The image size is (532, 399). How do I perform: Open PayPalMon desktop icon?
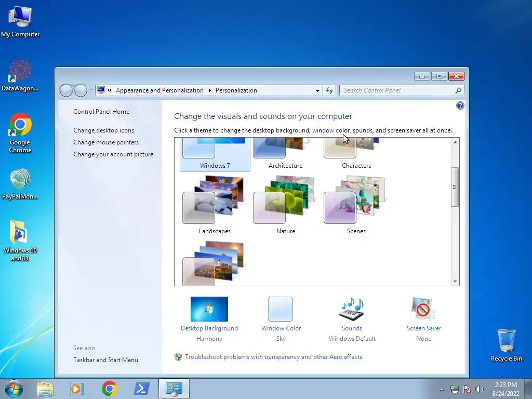(20, 183)
